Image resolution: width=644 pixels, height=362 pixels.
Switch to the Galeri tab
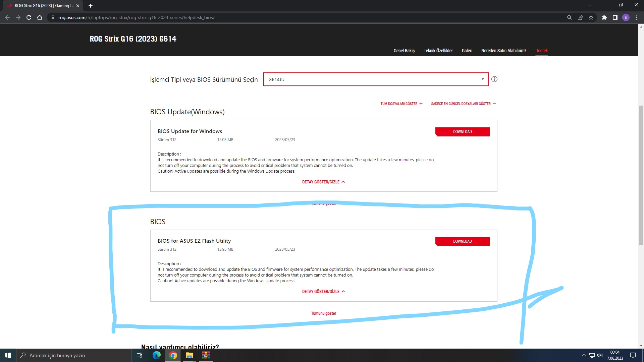[467, 51]
